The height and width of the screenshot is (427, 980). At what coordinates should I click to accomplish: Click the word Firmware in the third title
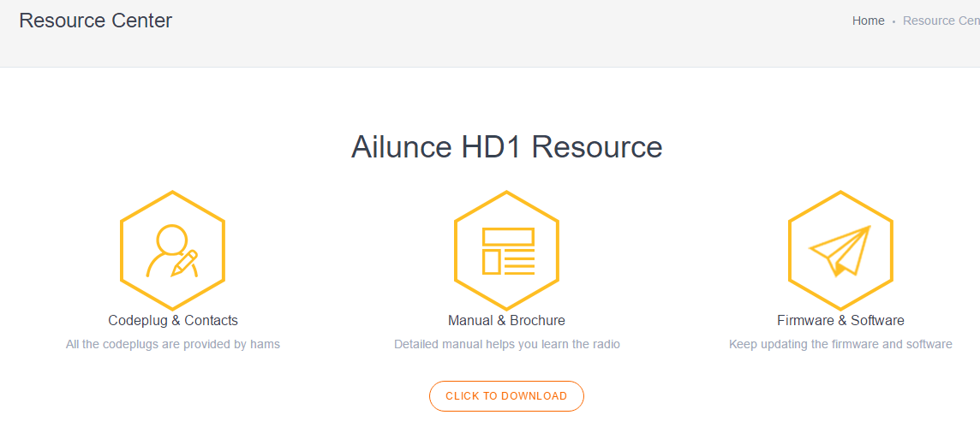click(x=805, y=320)
